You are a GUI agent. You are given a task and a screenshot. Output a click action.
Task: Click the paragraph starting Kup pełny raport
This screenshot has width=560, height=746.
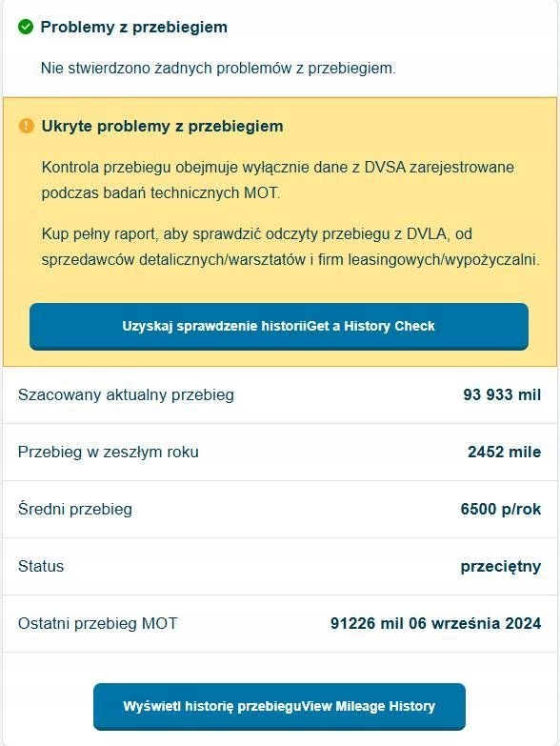point(290,247)
